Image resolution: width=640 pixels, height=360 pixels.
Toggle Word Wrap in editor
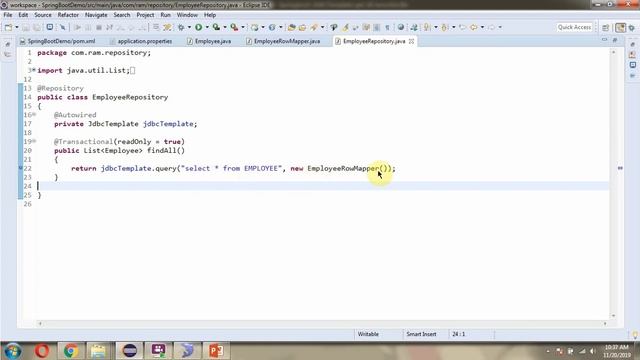tap(366, 27)
